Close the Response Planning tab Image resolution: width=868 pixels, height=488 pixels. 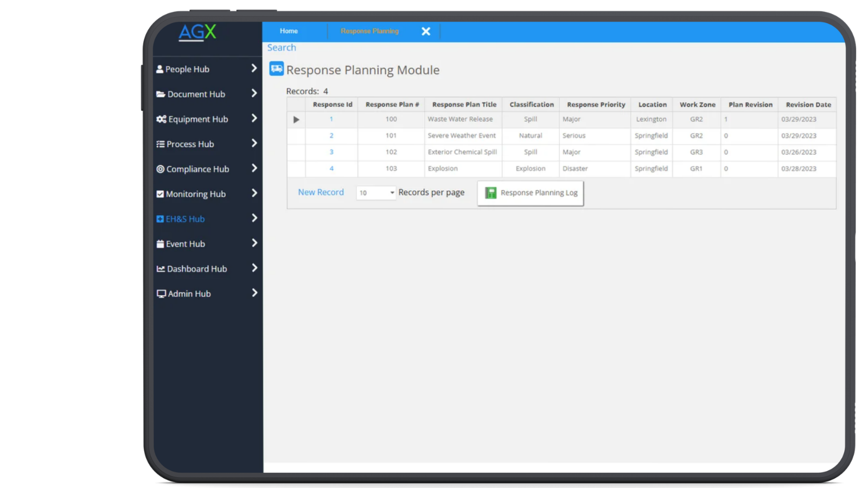coord(426,31)
